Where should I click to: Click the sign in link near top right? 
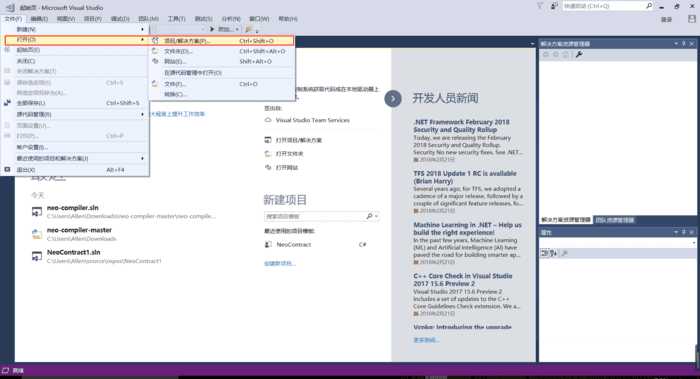tap(666, 19)
